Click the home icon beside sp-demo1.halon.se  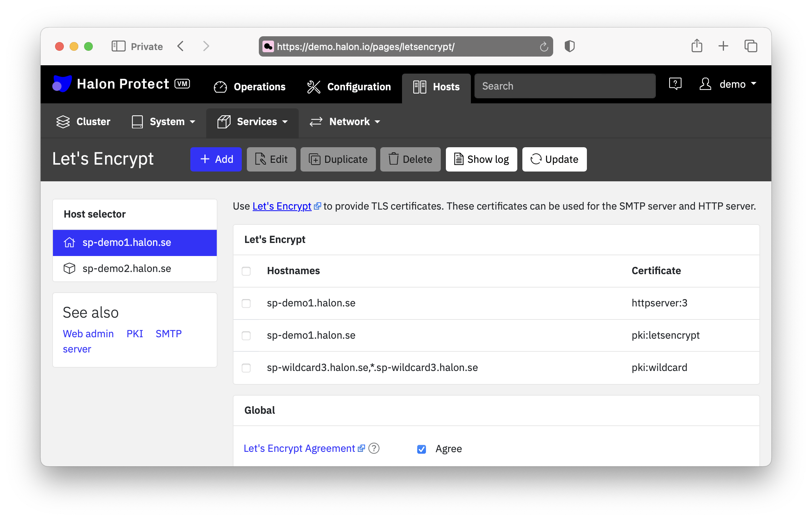coord(70,242)
